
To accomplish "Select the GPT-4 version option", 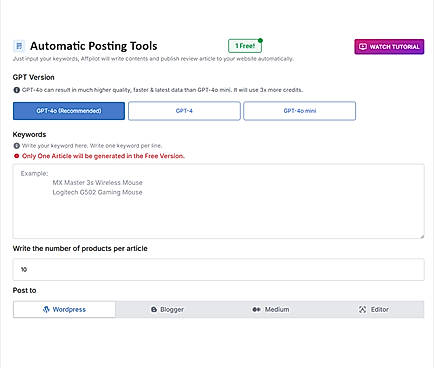I will coord(184,111).
